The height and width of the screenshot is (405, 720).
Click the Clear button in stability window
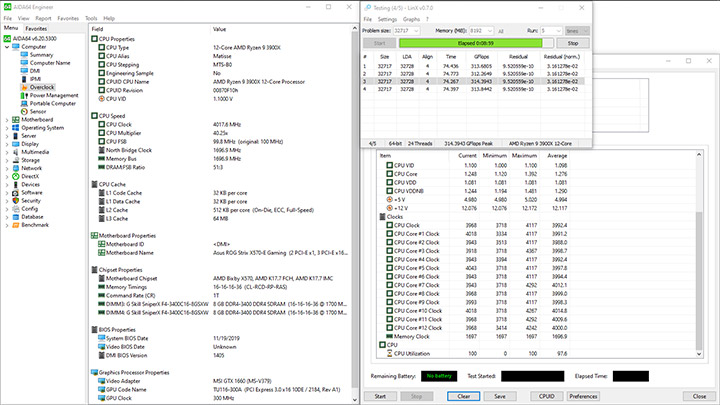pos(464,396)
